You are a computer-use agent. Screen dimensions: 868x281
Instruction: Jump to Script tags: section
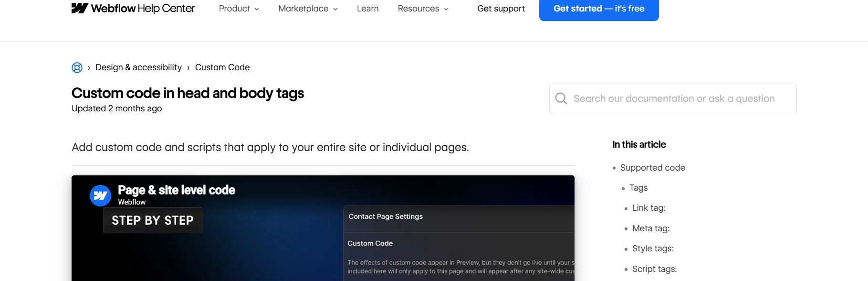tap(654, 269)
